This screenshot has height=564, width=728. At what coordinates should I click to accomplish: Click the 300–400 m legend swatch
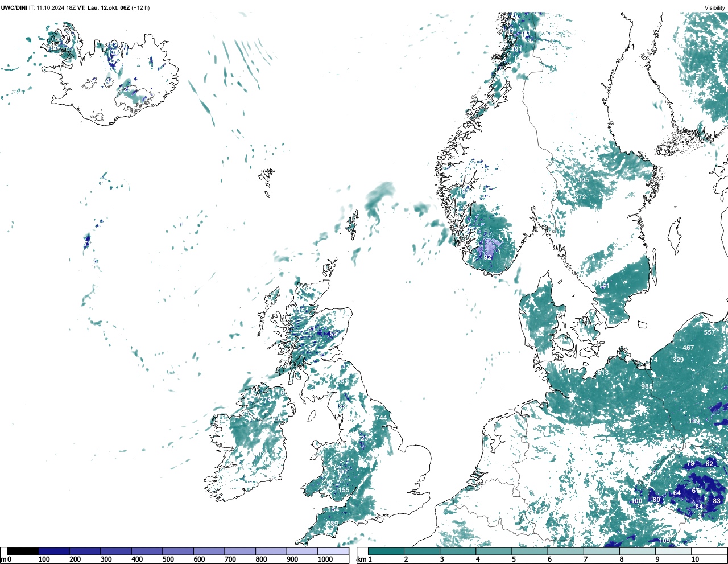pos(116,551)
